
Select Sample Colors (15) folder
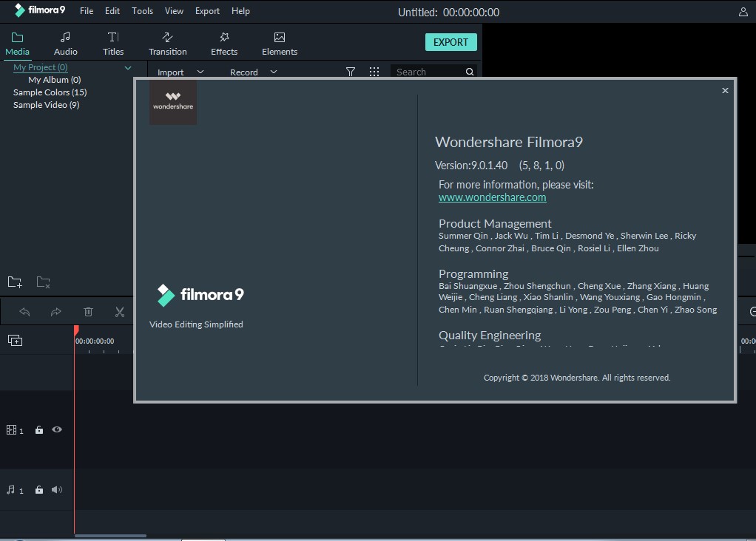pos(50,92)
